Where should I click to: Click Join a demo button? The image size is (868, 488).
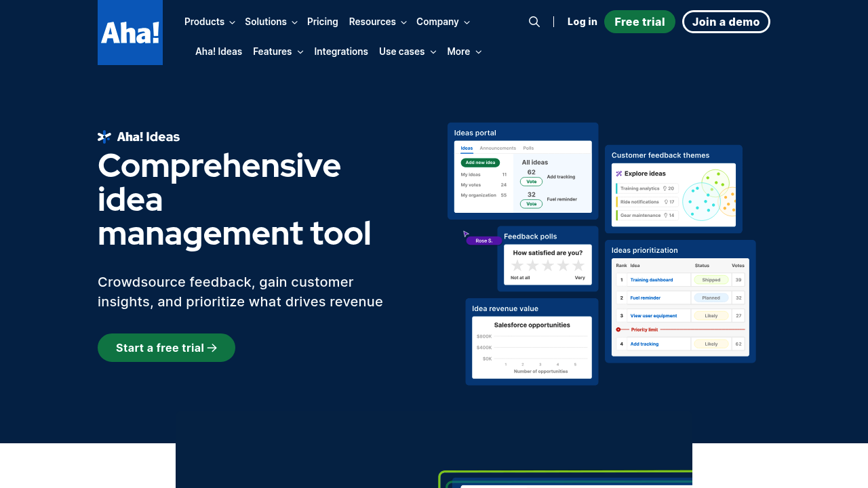click(726, 22)
